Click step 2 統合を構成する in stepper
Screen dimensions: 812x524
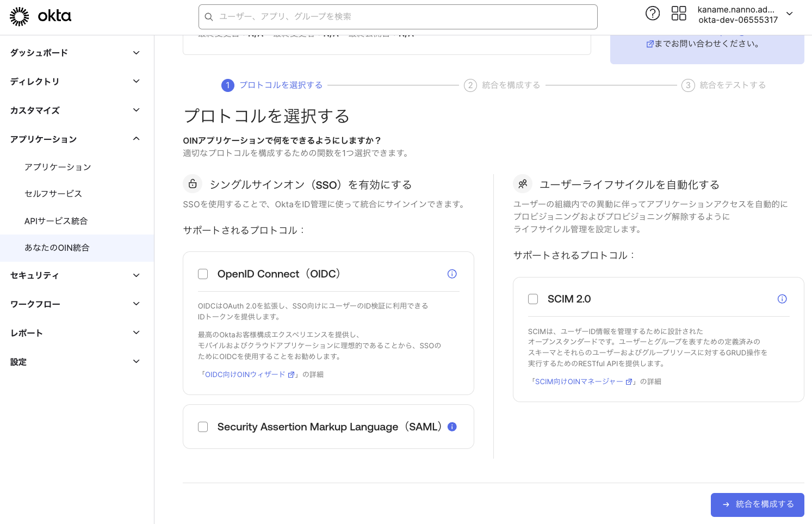(x=502, y=85)
